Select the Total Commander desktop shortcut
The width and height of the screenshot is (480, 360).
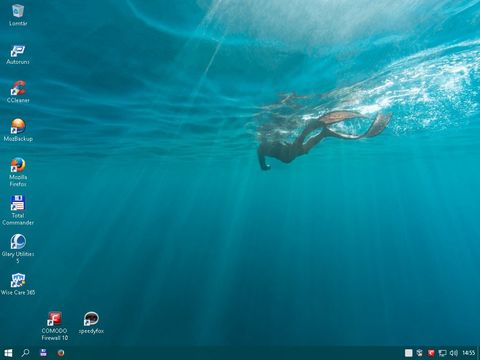coord(18,211)
